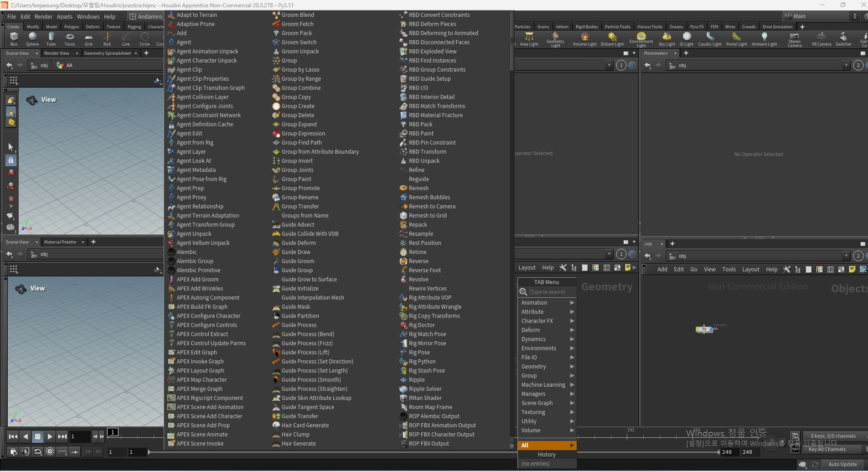Choose the Caustic Light tool

[710, 39]
